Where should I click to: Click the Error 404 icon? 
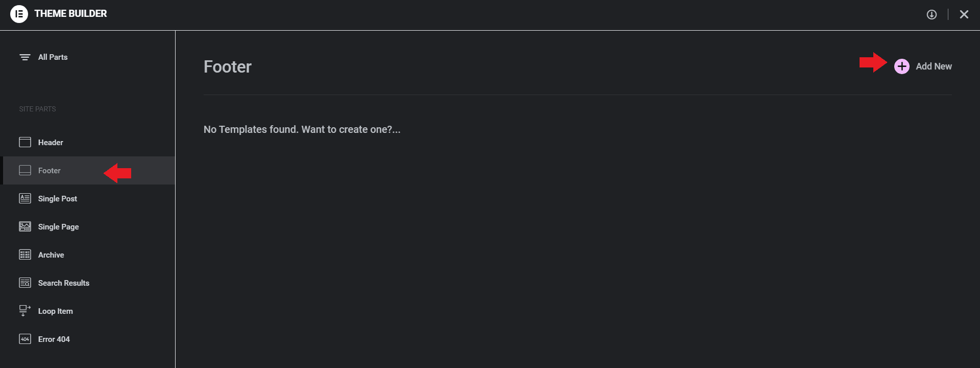[x=25, y=339]
